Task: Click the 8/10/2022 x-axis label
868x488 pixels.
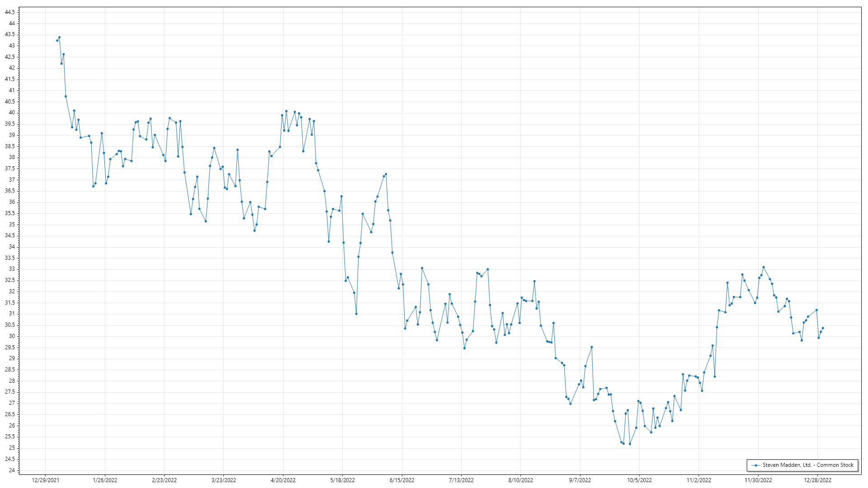Action: tap(520, 480)
